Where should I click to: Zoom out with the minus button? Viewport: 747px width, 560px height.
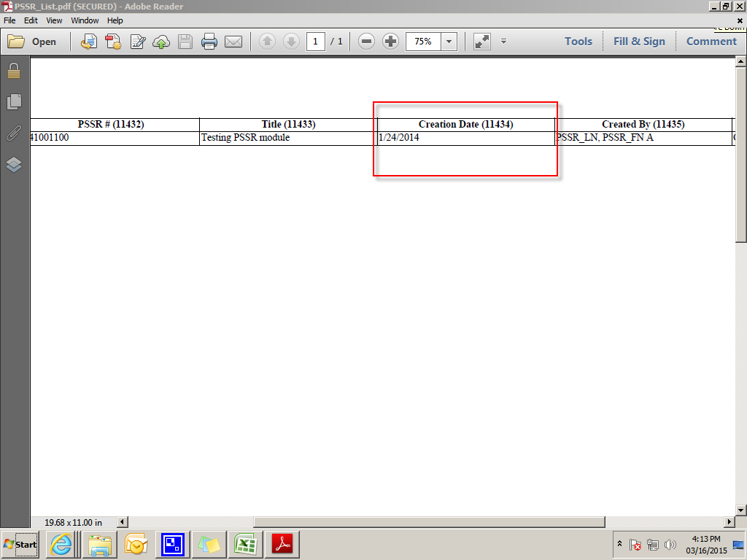tap(366, 42)
